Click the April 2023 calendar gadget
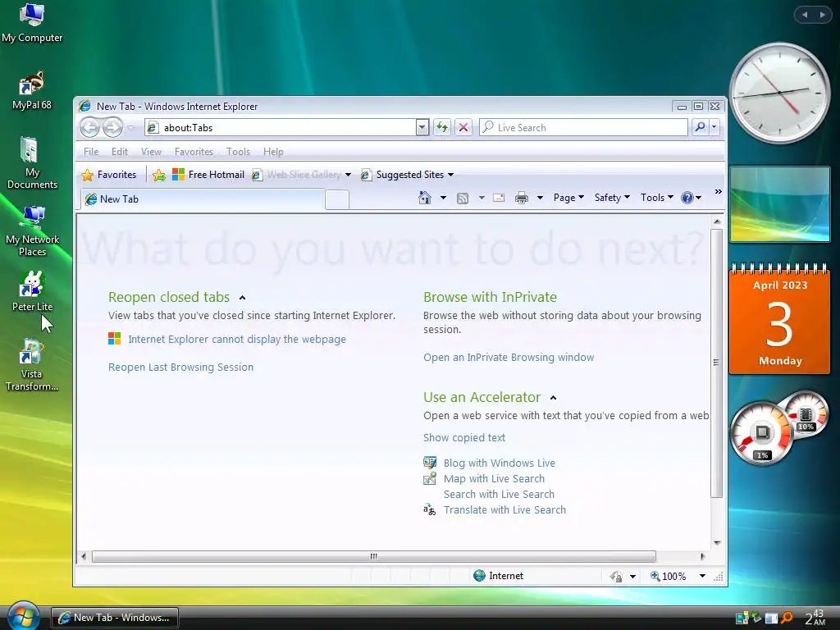Image resolution: width=840 pixels, height=630 pixels. pyautogui.click(x=779, y=319)
